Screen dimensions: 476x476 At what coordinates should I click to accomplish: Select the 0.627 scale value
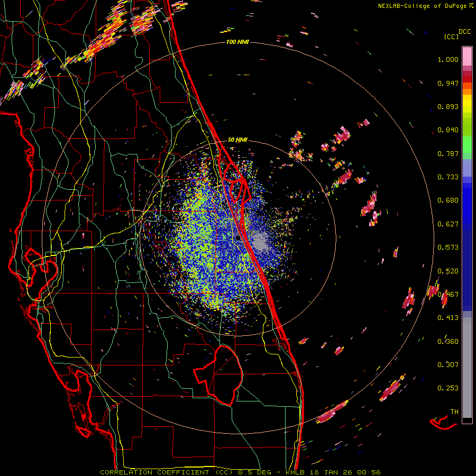448,224
